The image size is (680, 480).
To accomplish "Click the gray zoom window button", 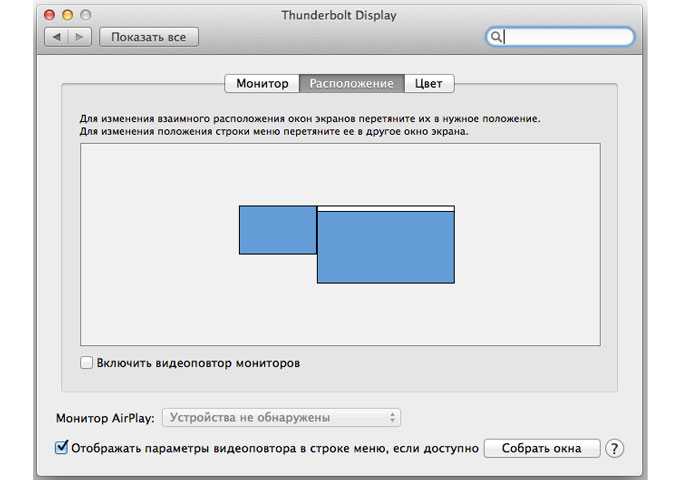I will click(86, 15).
